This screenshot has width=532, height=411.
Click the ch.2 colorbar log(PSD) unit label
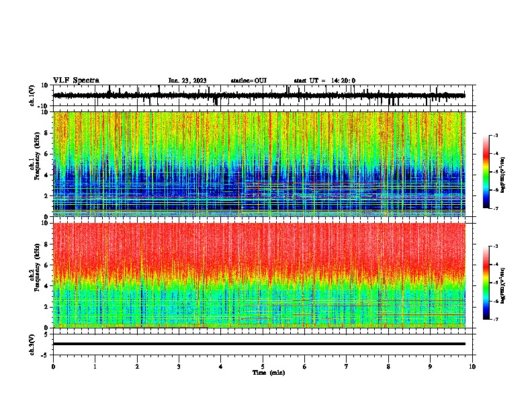point(503,285)
